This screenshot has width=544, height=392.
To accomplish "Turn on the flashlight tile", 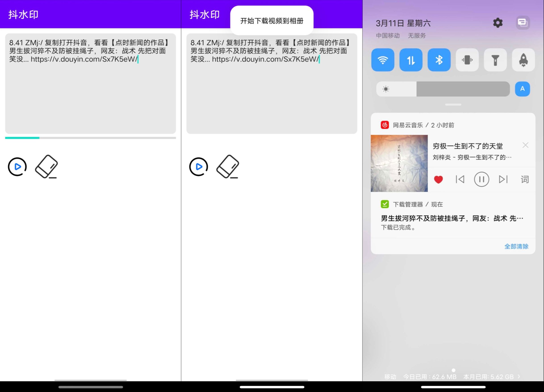I will click(x=495, y=60).
